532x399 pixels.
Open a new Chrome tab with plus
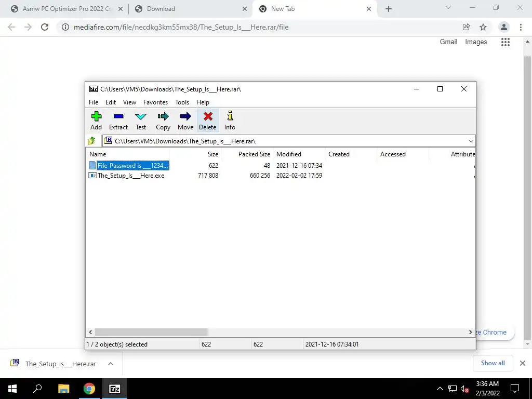coord(389,9)
